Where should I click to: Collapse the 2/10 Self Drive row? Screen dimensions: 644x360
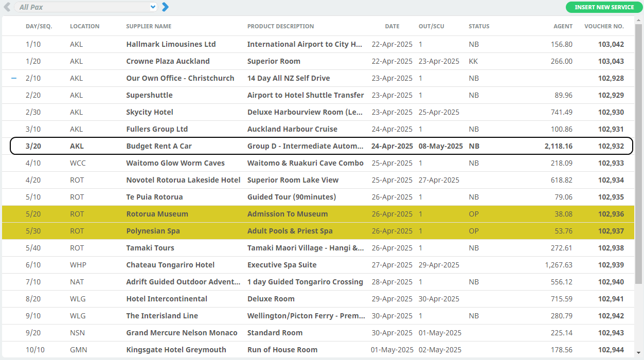click(14, 78)
